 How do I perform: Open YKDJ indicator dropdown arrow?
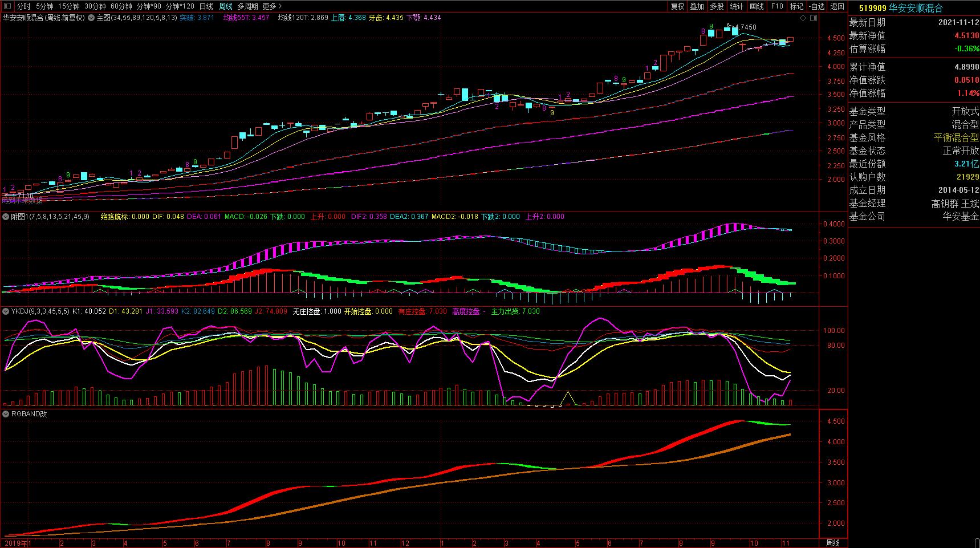point(6,311)
